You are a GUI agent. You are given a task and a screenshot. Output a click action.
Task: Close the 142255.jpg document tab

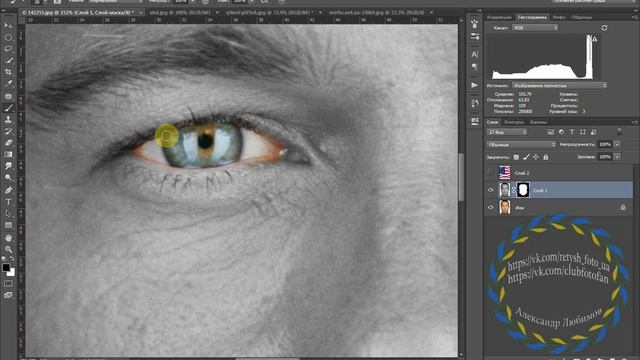point(140,13)
